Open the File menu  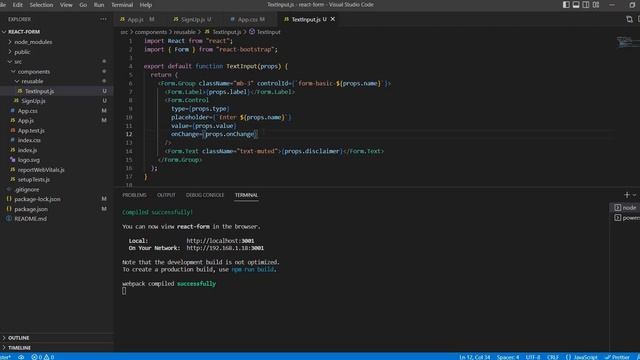point(2,5)
